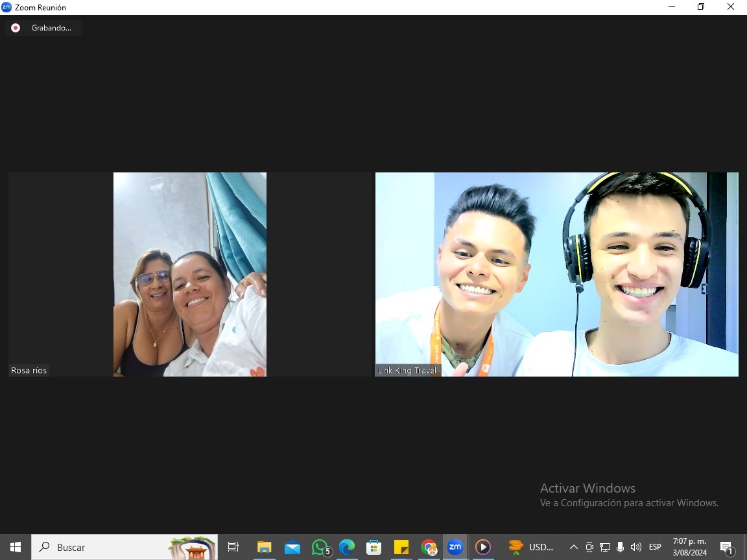Toggle the system volume icon
Image resolution: width=747 pixels, height=560 pixels.
tap(635, 547)
